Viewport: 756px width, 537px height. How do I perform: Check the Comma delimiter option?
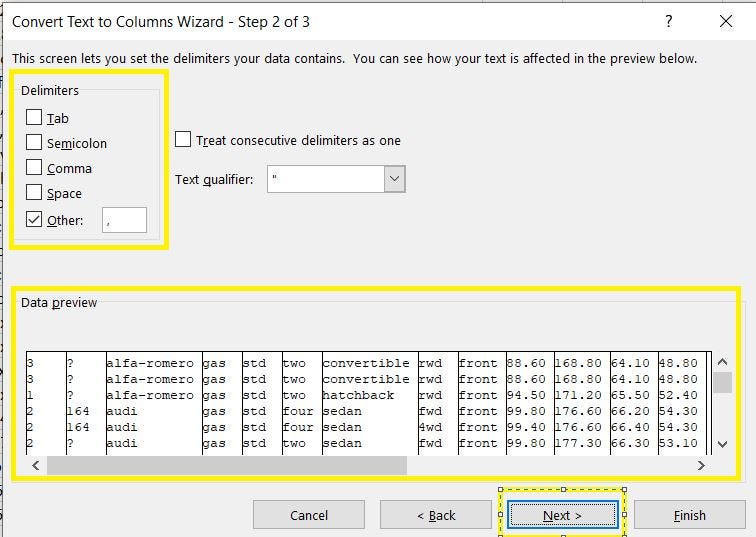tap(34, 167)
